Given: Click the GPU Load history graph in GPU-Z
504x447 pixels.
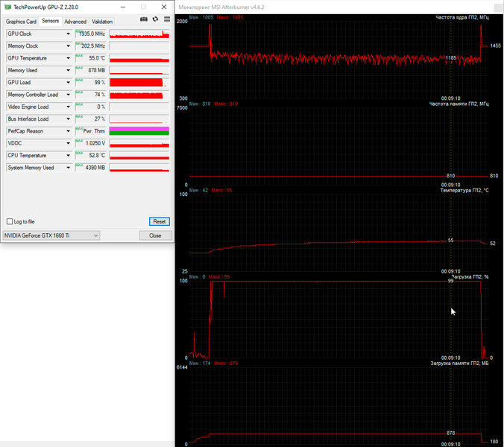Looking at the screenshot, I should coord(139,83).
